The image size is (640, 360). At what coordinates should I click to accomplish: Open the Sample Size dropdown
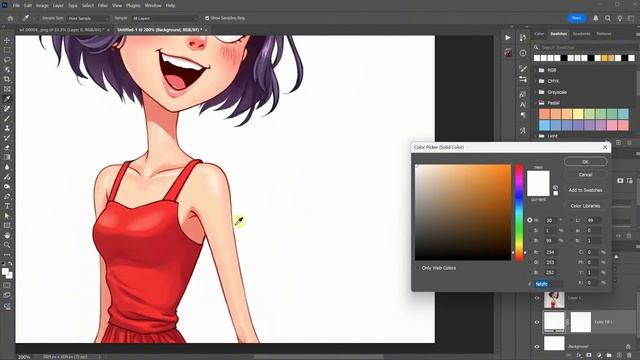pos(88,18)
